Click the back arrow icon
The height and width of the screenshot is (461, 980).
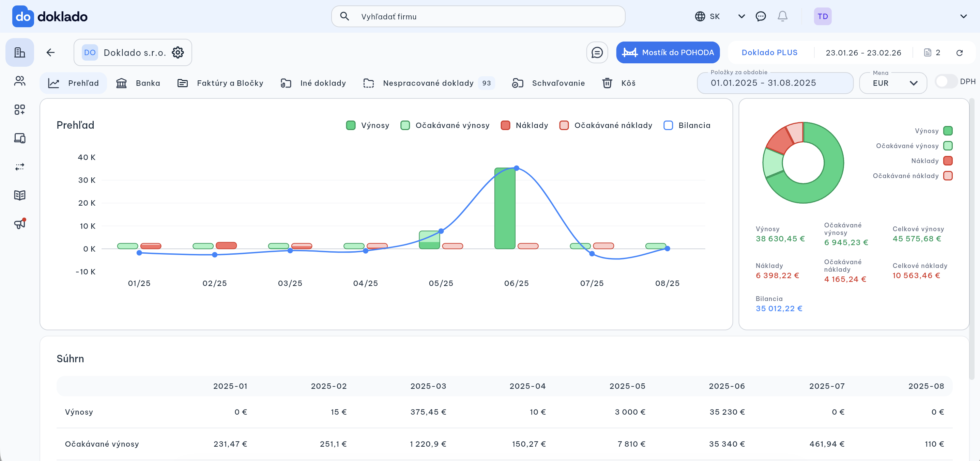50,52
